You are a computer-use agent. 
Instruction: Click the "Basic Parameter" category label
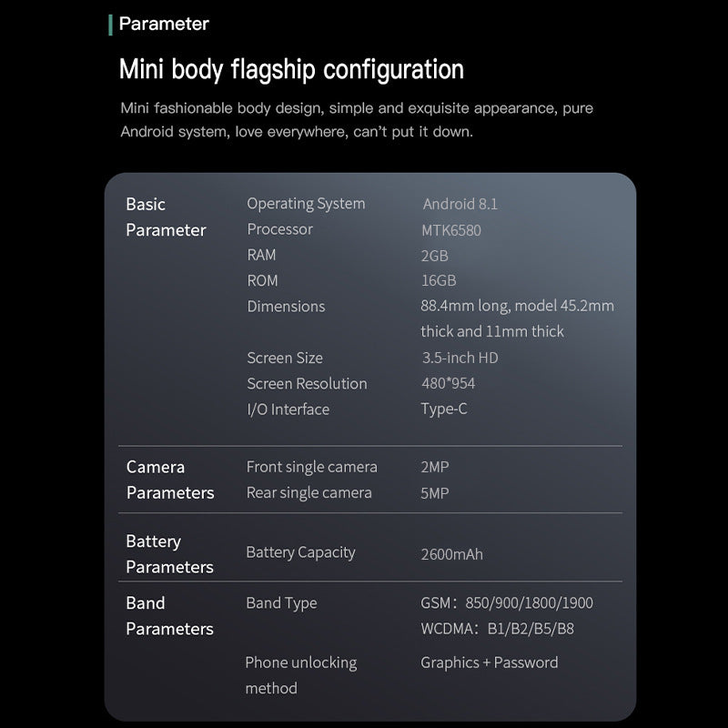166,217
